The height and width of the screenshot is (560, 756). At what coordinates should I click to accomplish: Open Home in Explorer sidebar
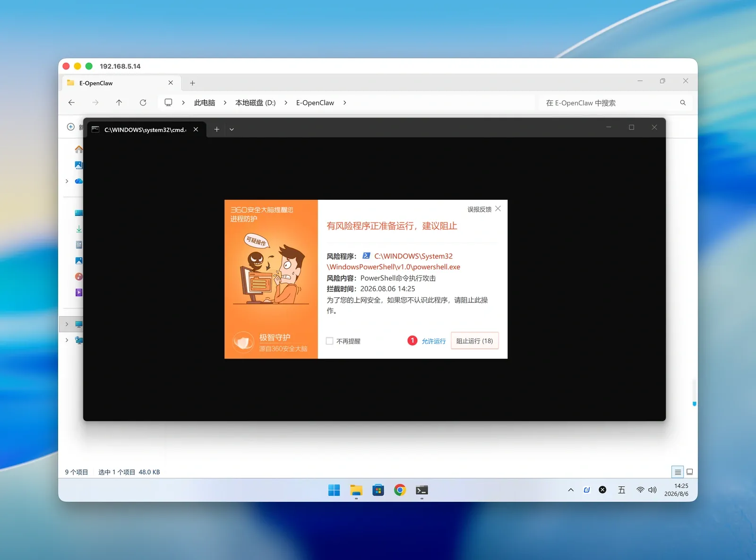[x=79, y=149]
